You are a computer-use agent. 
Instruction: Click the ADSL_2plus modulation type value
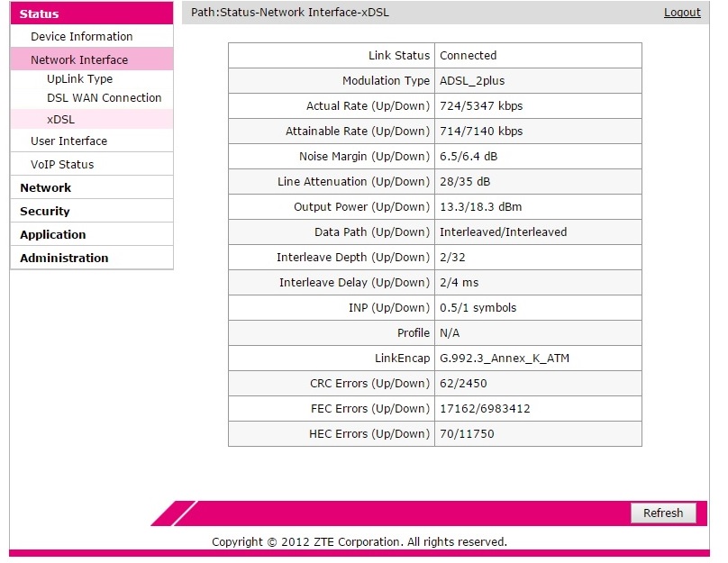point(473,81)
